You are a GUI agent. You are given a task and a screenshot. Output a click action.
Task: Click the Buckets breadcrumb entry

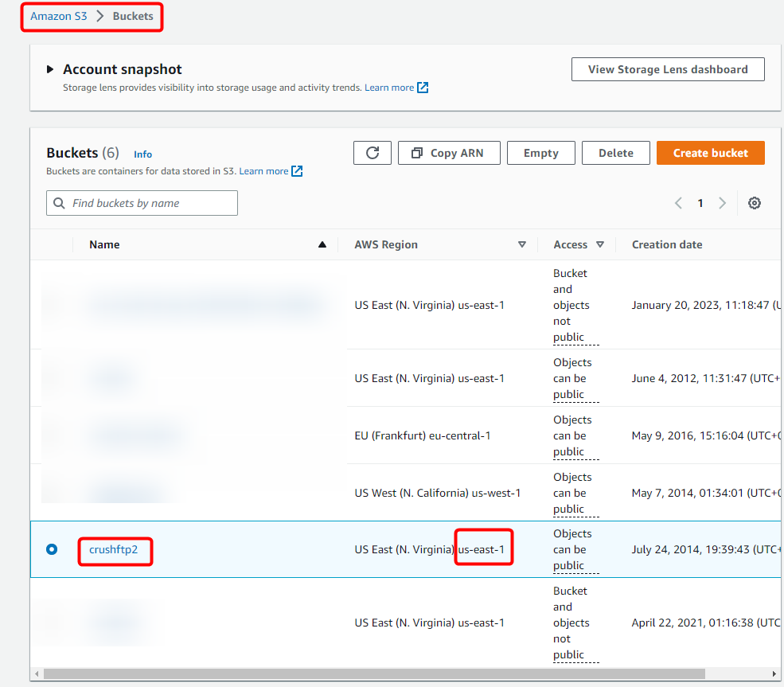(x=133, y=15)
